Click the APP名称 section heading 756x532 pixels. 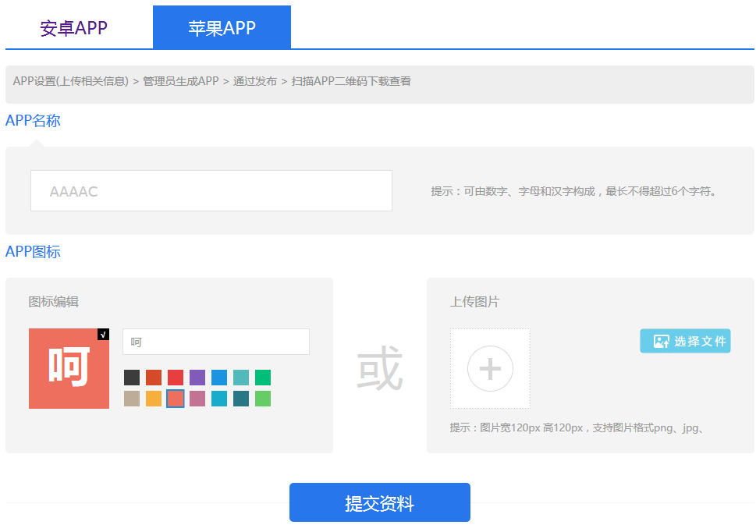33,120
